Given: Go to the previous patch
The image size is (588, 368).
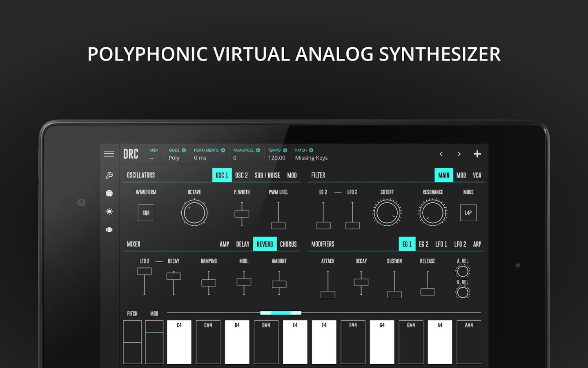Looking at the screenshot, I should (x=441, y=154).
